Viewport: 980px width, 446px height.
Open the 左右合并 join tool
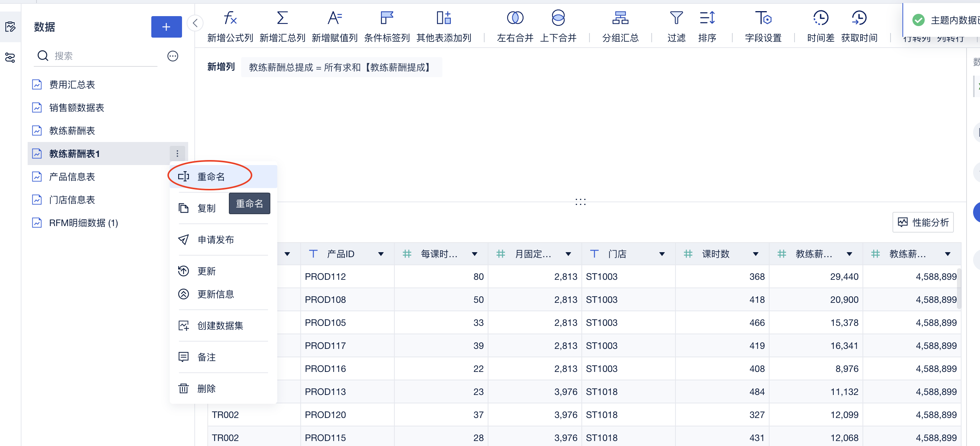pyautogui.click(x=515, y=18)
